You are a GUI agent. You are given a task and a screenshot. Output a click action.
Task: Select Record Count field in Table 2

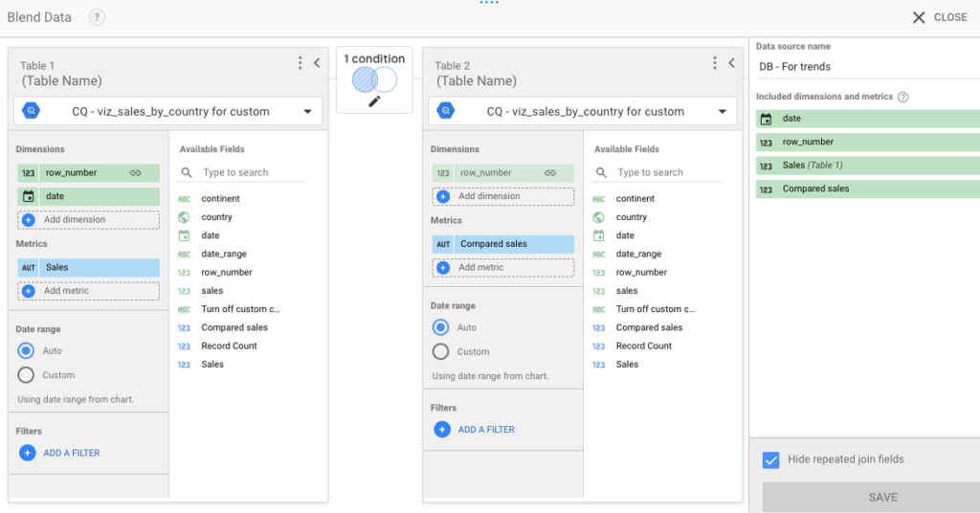pos(644,346)
